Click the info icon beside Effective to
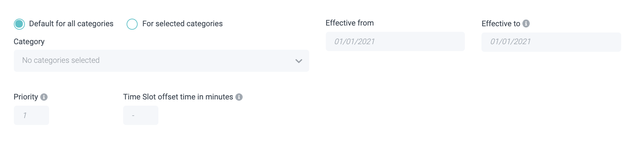Image resolution: width=644 pixels, height=154 pixels. pos(526,23)
